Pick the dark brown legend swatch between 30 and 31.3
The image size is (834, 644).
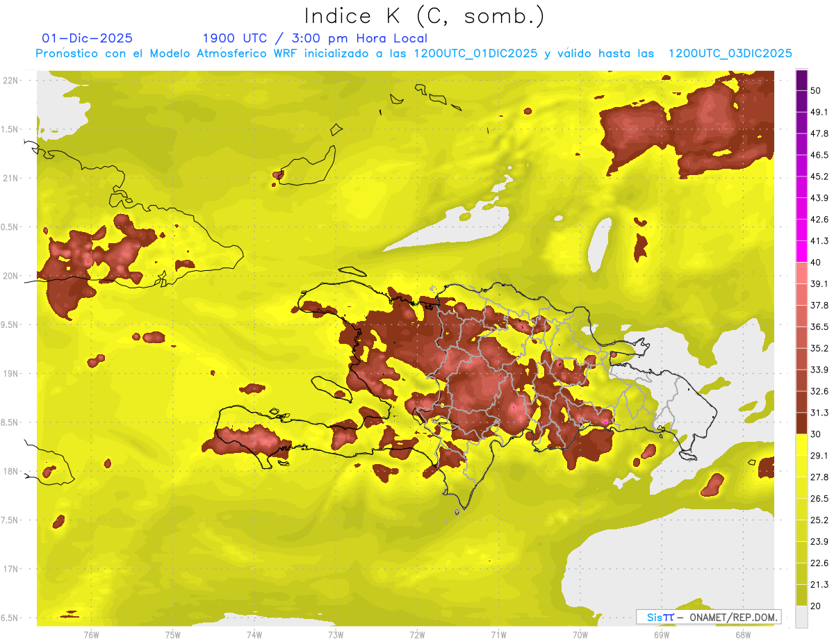801,423
